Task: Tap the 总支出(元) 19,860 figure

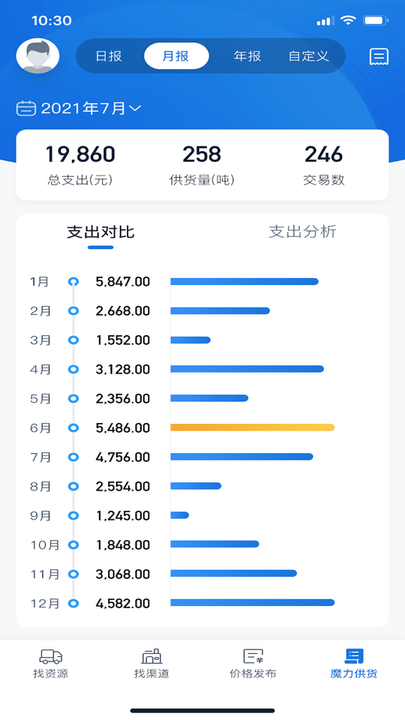Action: click(x=80, y=155)
